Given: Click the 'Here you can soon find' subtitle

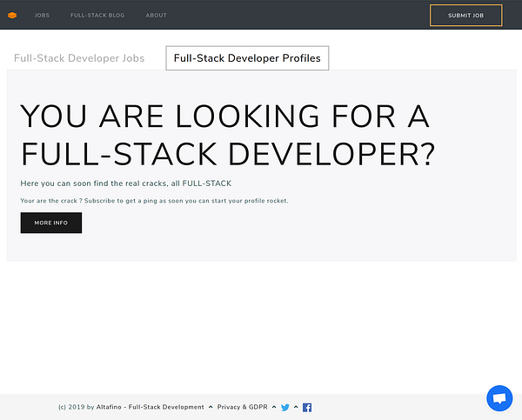Looking at the screenshot, I should (x=126, y=183).
